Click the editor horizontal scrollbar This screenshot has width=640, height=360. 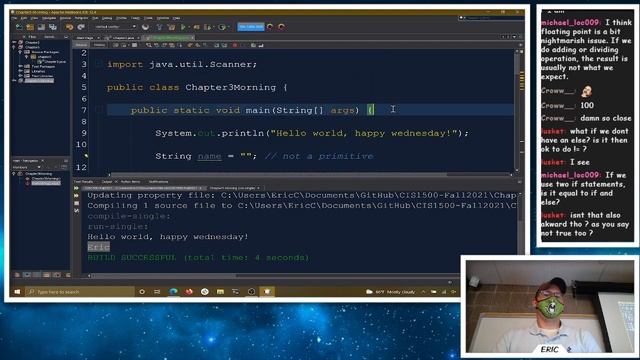(277, 174)
